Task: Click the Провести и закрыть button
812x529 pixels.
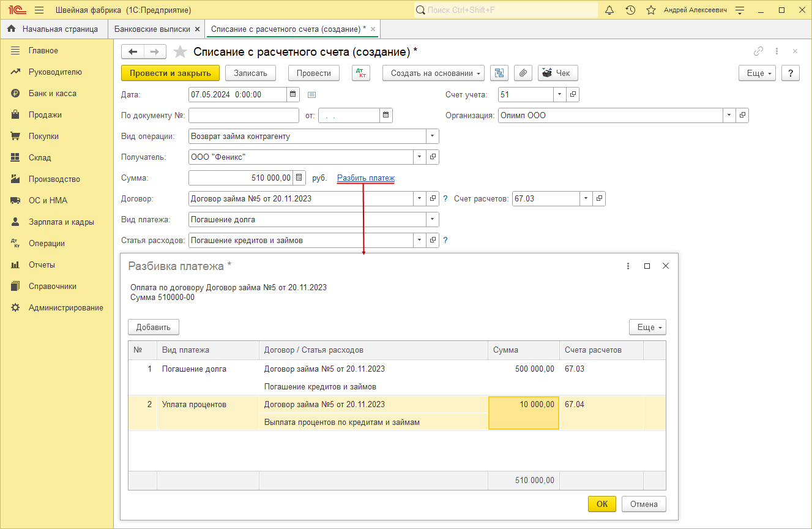Action: [170, 73]
